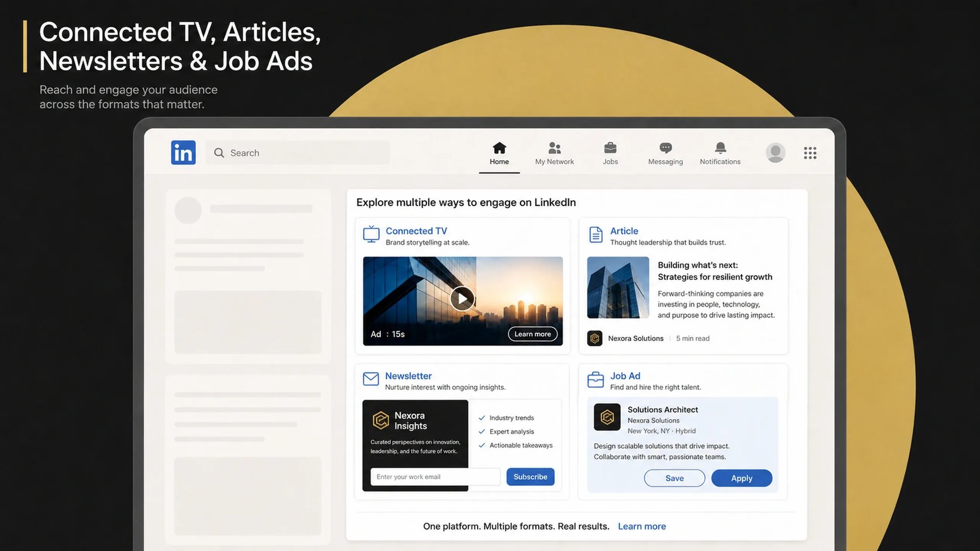
Task: Click the Nexora Solutions logo in the Article card
Action: click(595, 338)
